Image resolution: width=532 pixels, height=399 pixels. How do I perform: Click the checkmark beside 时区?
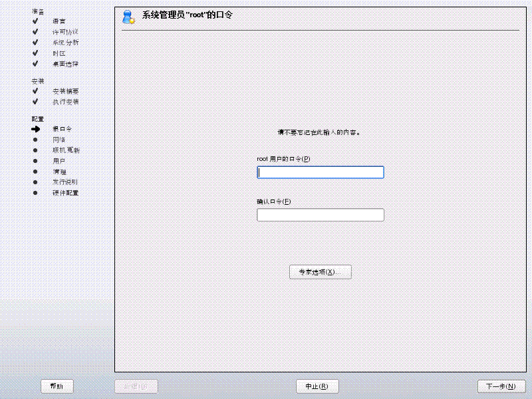point(35,53)
